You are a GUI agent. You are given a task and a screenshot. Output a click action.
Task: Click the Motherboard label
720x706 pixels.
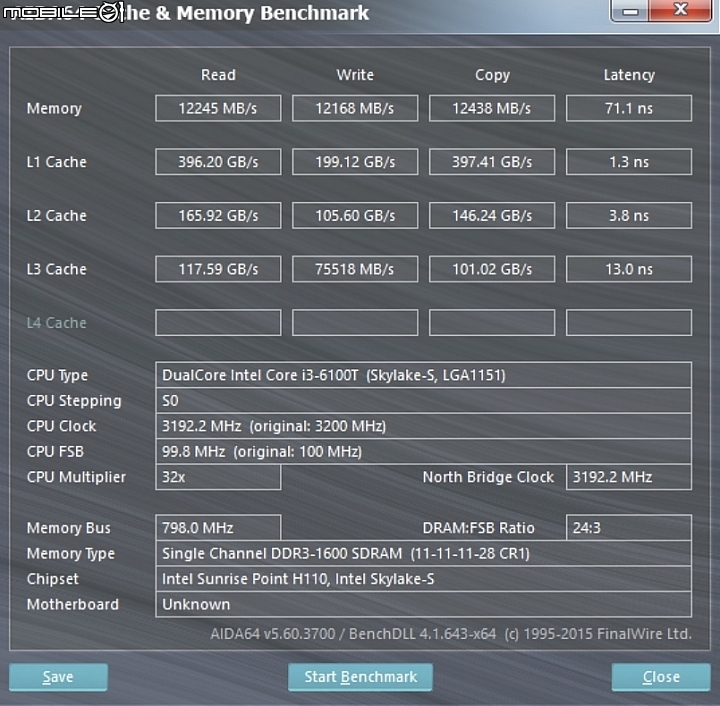[73, 605]
